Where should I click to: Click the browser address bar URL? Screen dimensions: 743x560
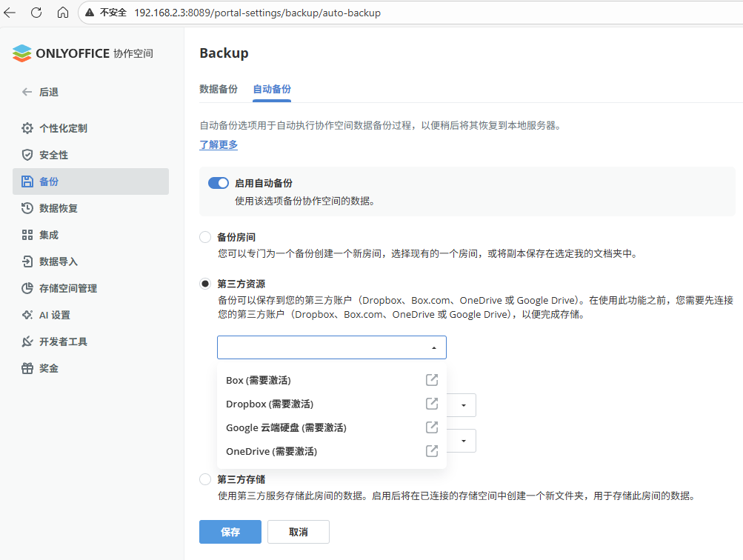(x=257, y=13)
